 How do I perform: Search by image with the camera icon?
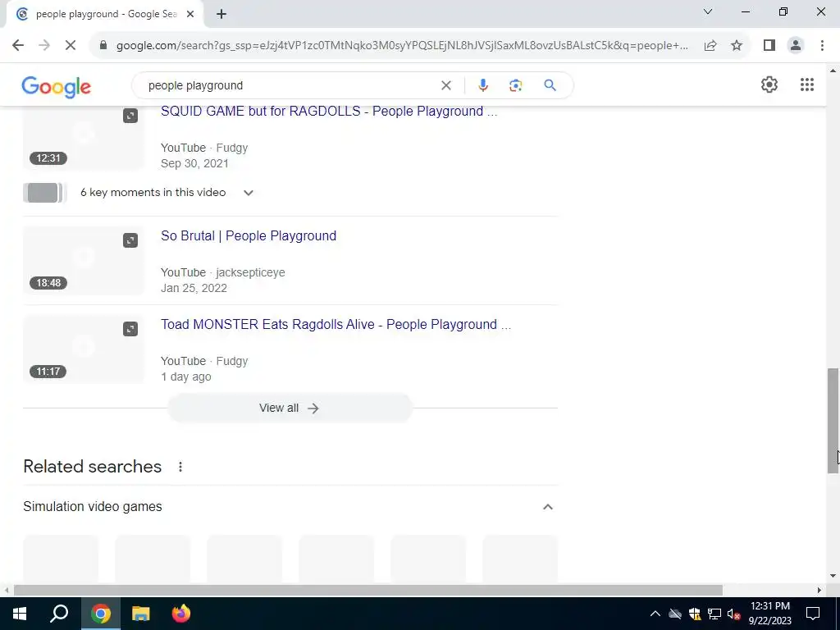[515, 85]
